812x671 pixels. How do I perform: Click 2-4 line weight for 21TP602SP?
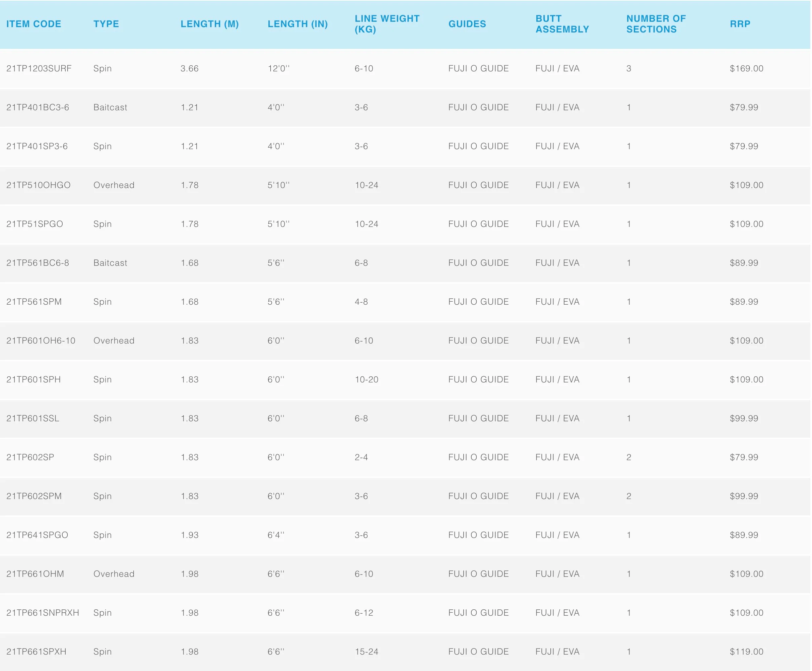[x=361, y=457]
